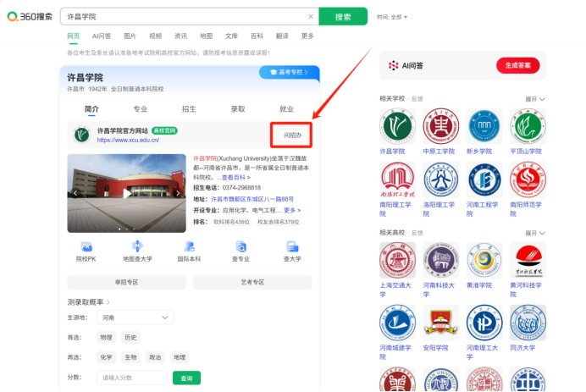The width and height of the screenshot is (586, 392).
Task: Select the 就业 tab in the school card
Action: click(x=286, y=108)
